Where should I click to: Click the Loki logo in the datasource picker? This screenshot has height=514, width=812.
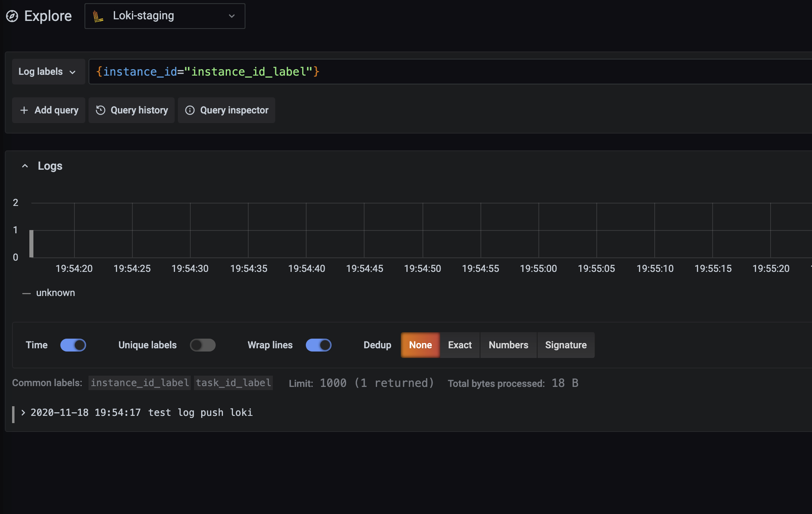coord(98,16)
